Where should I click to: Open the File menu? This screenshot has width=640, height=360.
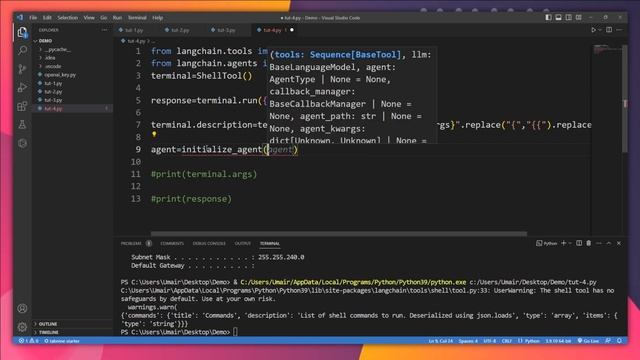[x=33, y=18]
